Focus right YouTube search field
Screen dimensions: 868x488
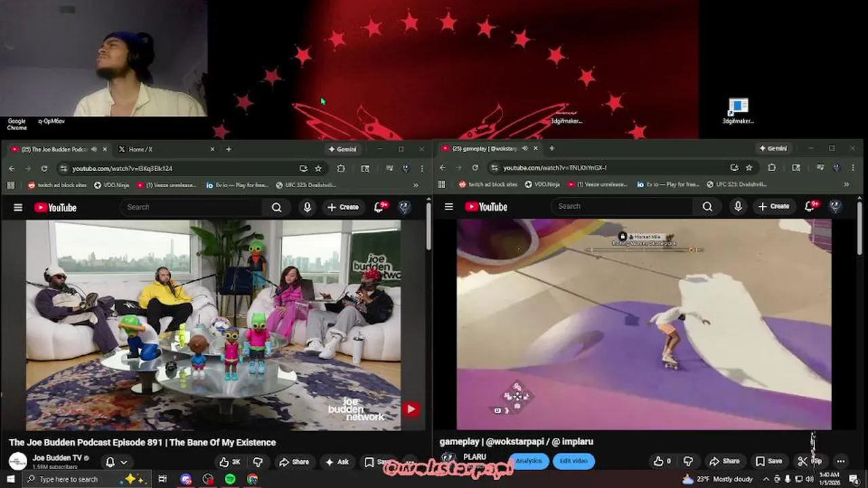pyautogui.click(x=622, y=207)
